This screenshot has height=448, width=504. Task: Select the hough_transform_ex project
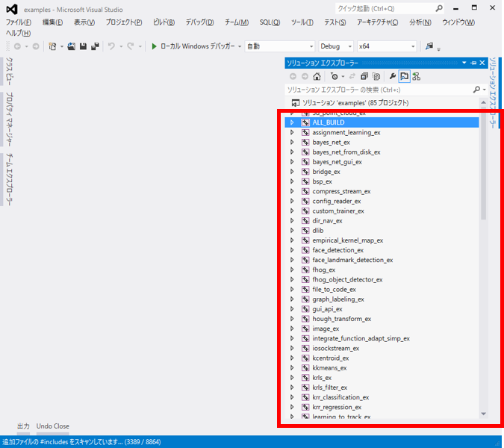(x=342, y=319)
